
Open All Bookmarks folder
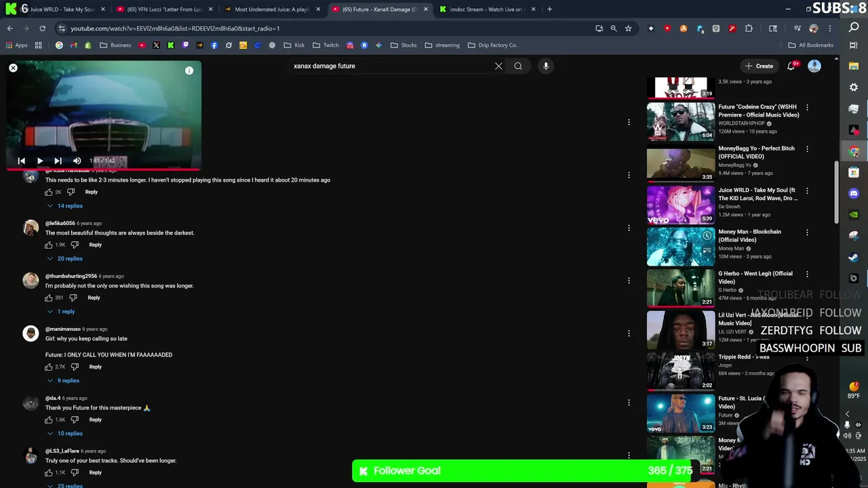[x=810, y=45]
